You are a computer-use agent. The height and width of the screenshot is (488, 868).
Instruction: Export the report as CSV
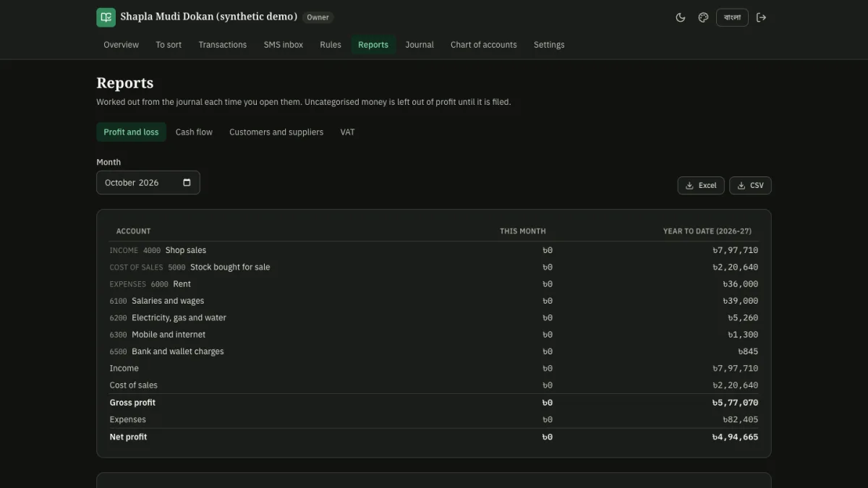[750, 186]
